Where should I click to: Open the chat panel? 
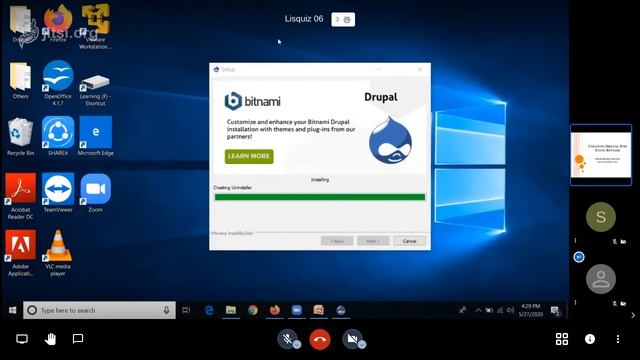point(78,339)
